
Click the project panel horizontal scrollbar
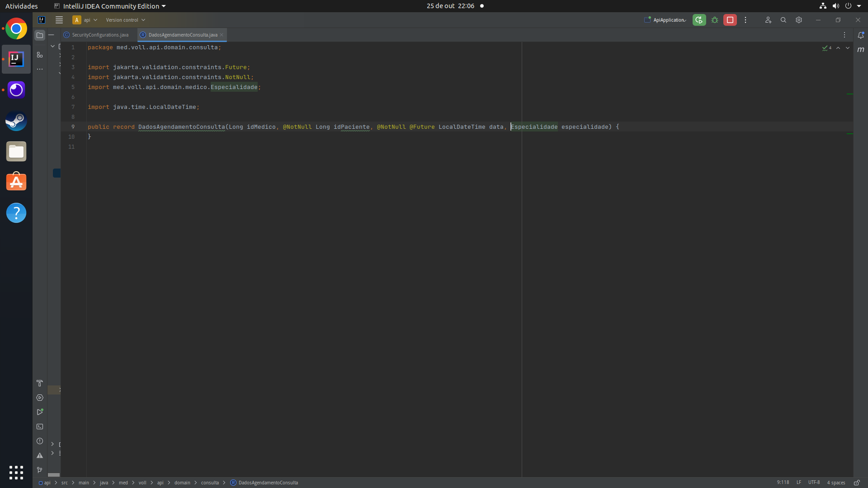pos(54,475)
